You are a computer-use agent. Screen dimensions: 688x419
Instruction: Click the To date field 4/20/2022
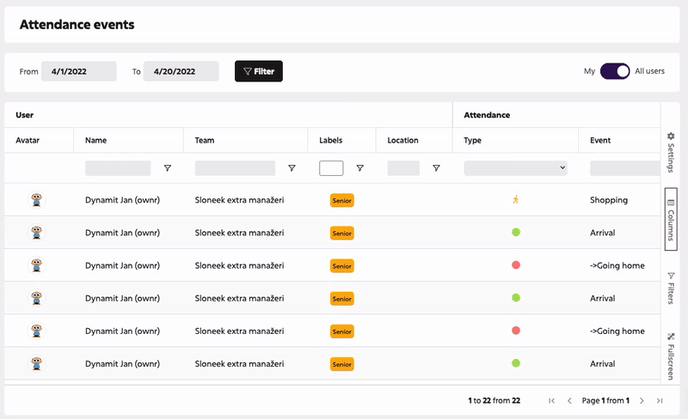click(181, 71)
